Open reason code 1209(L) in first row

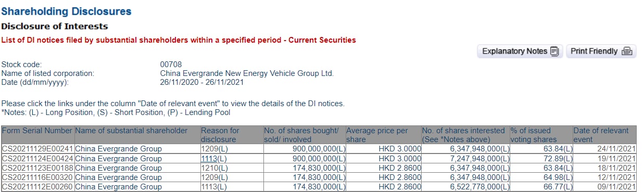point(214,149)
